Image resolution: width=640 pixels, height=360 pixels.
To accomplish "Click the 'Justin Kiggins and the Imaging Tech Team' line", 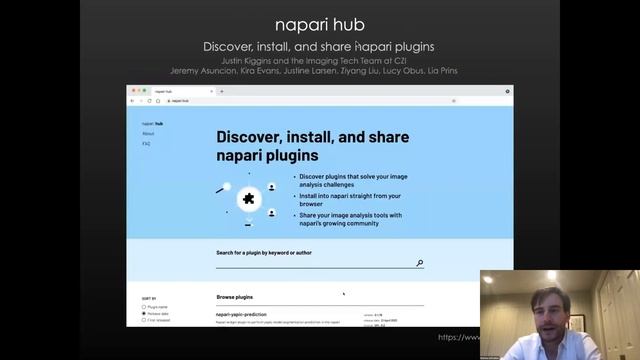I will 314,61.
